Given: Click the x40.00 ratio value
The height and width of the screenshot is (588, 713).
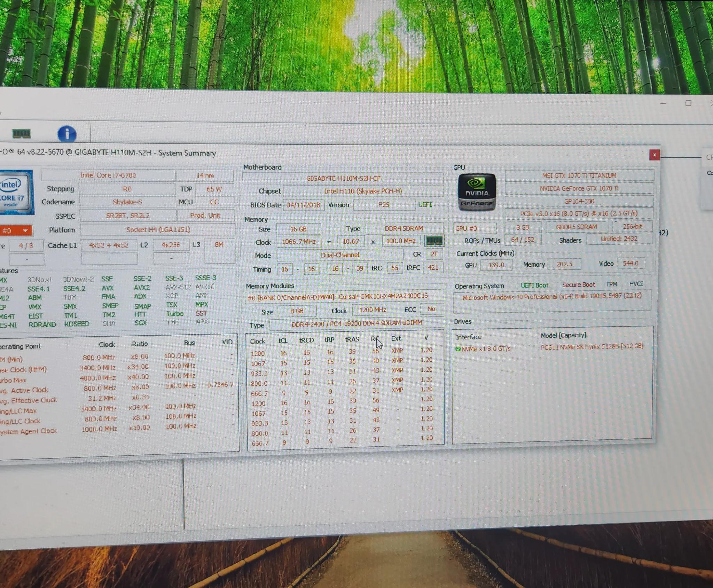Looking at the screenshot, I should [138, 377].
